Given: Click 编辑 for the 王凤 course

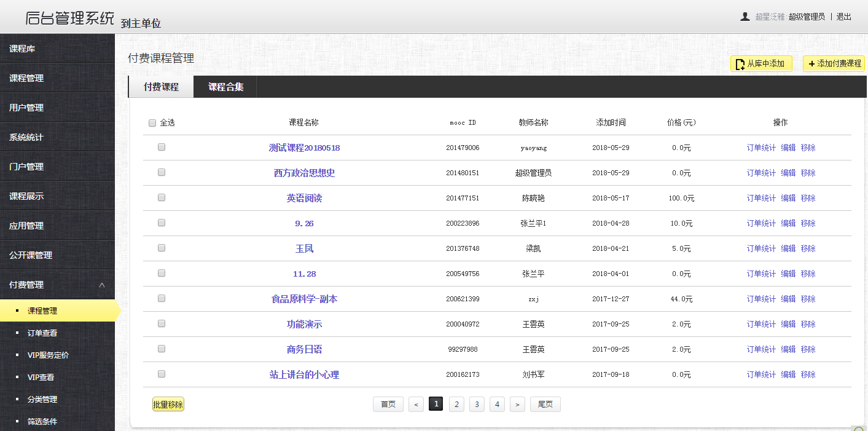Looking at the screenshot, I should click(788, 248).
